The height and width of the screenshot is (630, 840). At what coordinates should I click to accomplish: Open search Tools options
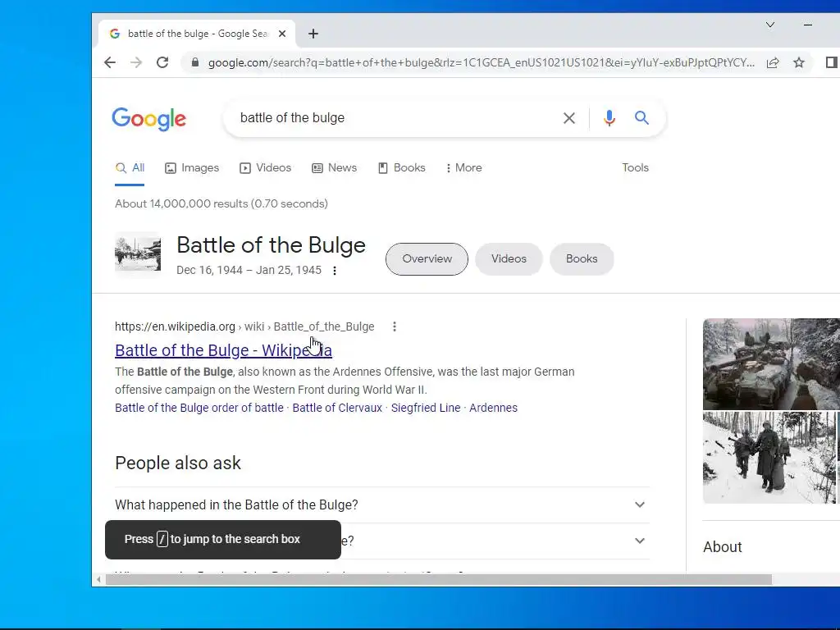coord(636,167)
